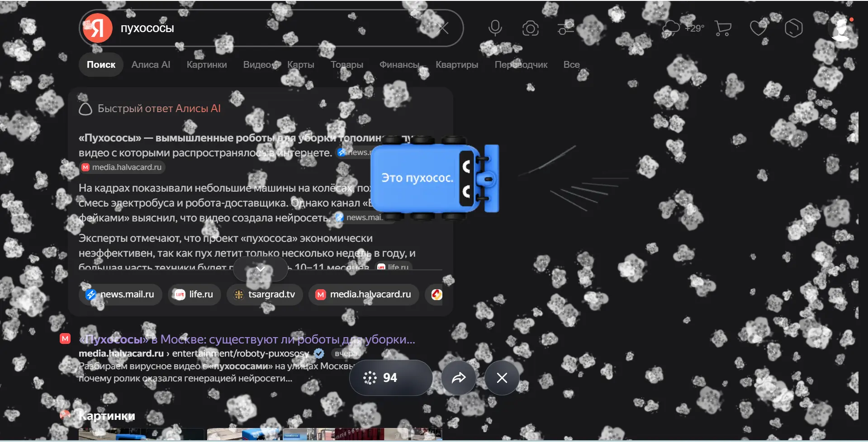Screen dimensions: 868x442
Task: Go to the Видео tab
Action: pyautogui.click(x=257, y=65)
